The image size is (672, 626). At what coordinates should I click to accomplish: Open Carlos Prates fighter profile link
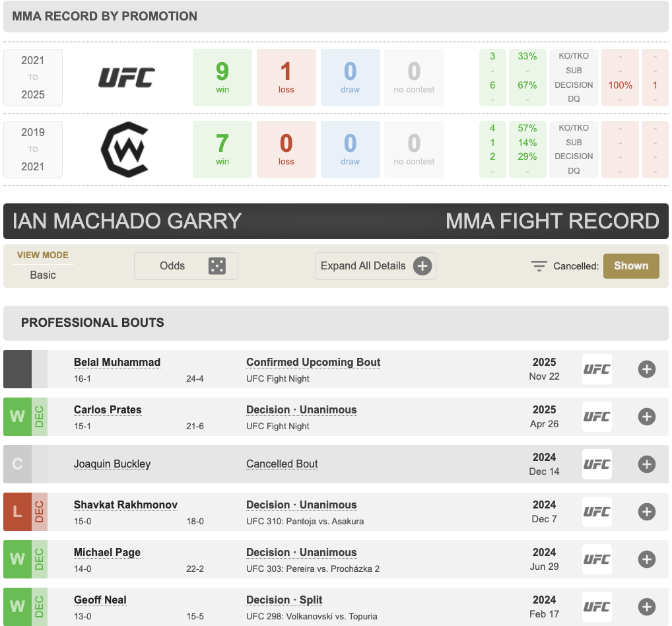click(x=108, y=410)
